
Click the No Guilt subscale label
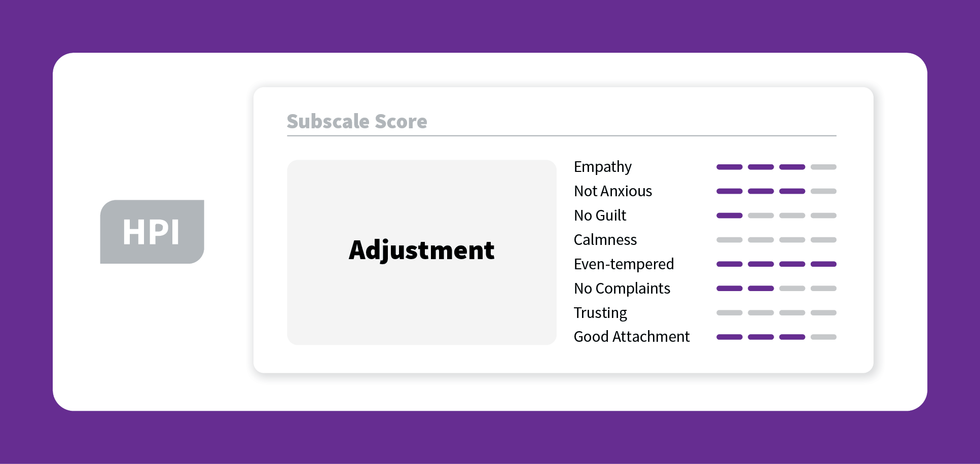(x=600, y=216)
